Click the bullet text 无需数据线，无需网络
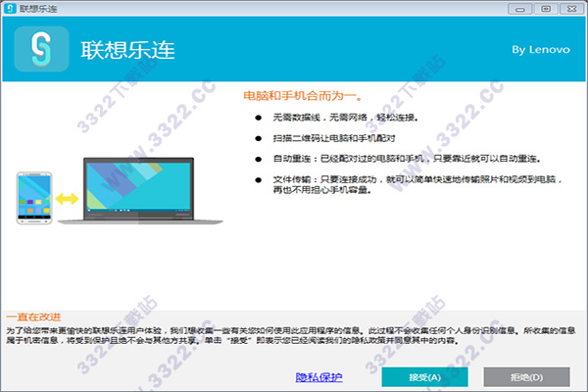Image resolution: width=588 pixels, height=392 pixels. (x=345, y=118)
